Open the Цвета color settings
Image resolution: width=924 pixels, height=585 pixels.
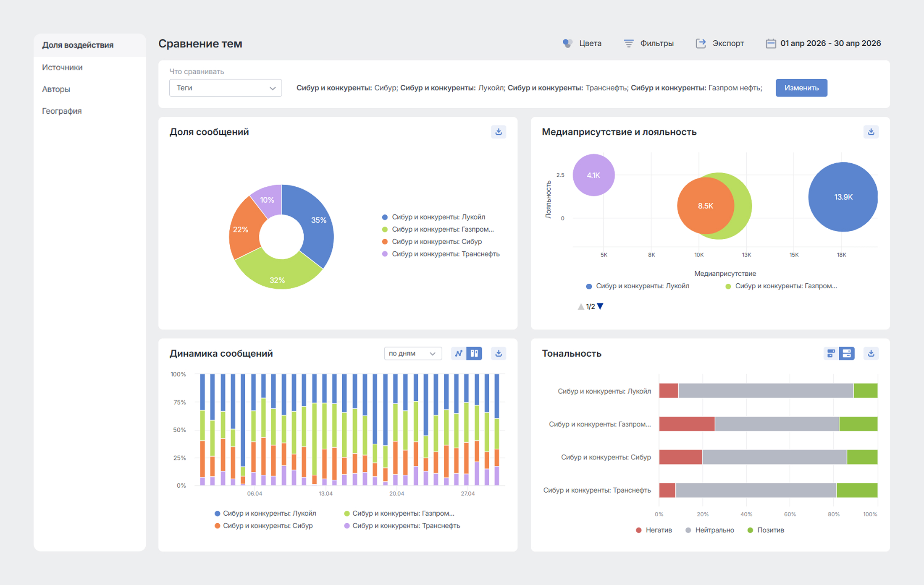coord(582,43)
